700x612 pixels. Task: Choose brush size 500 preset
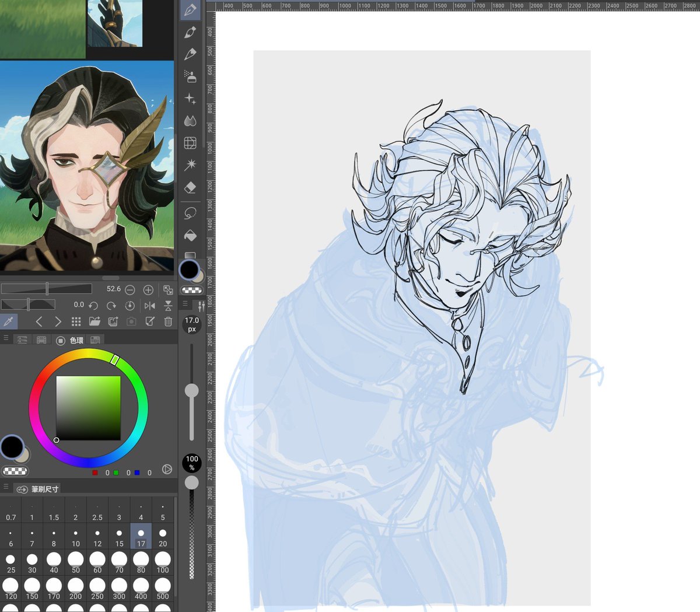(x=163, y=589)
